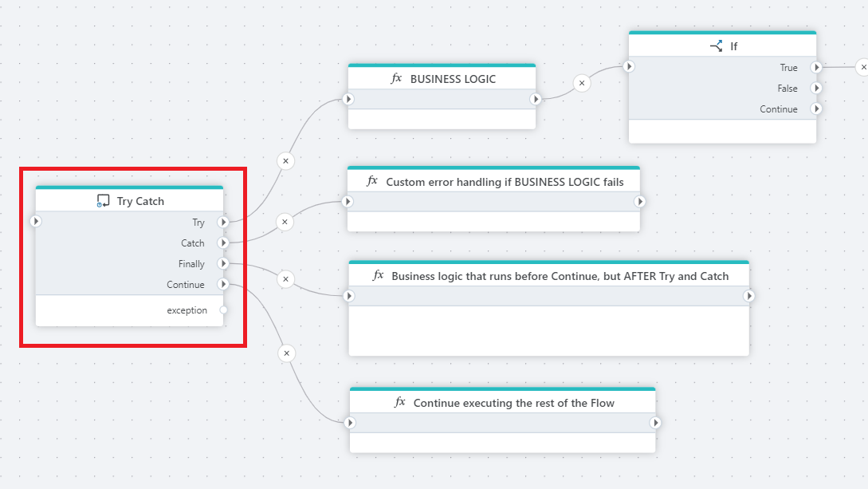Delete the link from Finally output

pos(285,279)
